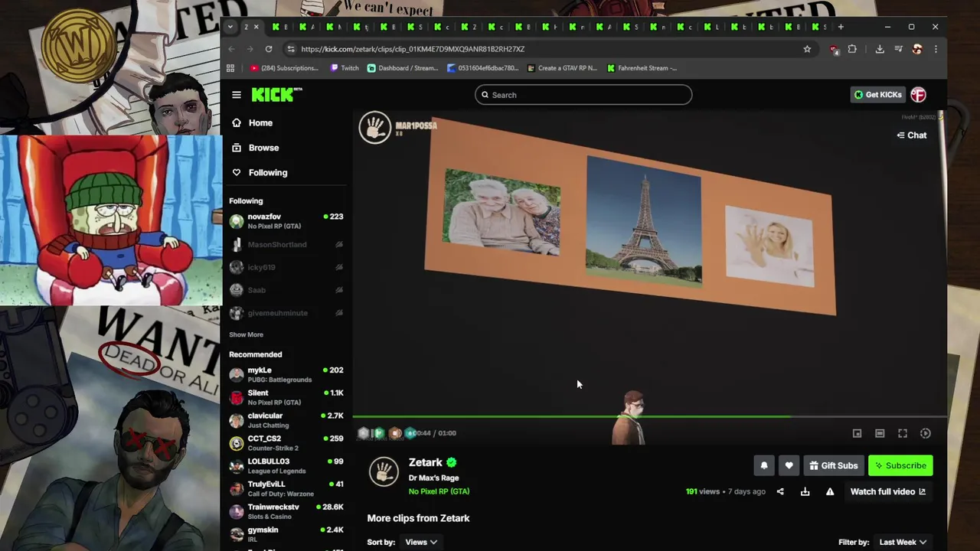
Task: Toggle the Chat panel open
Action: (912, 135)
